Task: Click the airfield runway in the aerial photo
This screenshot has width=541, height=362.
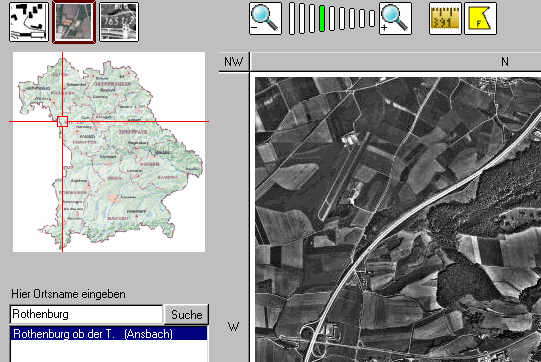Action: 342,176
